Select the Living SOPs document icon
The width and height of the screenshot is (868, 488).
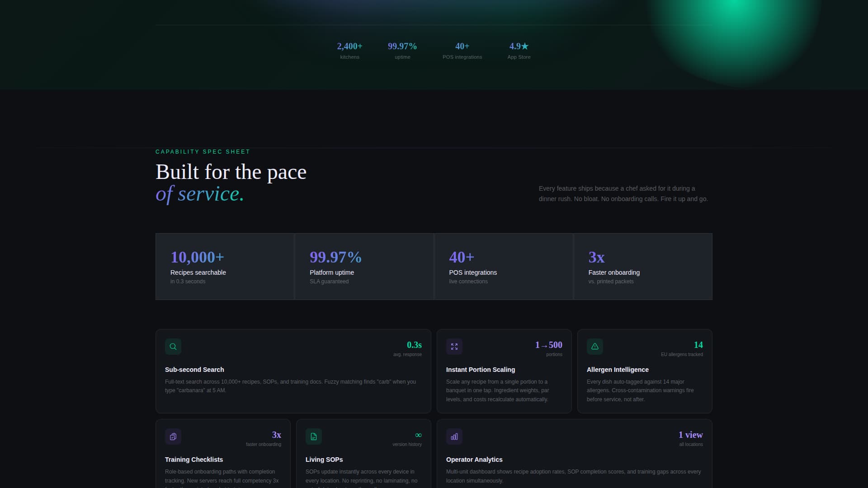coord(314,436)
